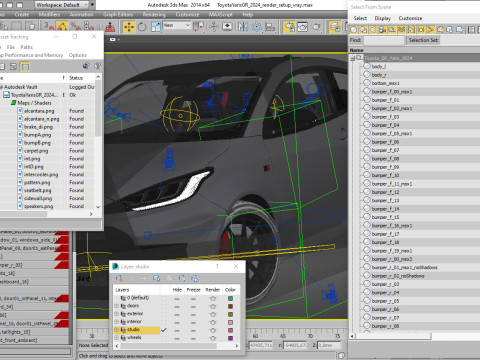Toggle Render for the interior layer
Image resolution: width=480 pixels, height=360 pixels.
(x=213, y=322)
